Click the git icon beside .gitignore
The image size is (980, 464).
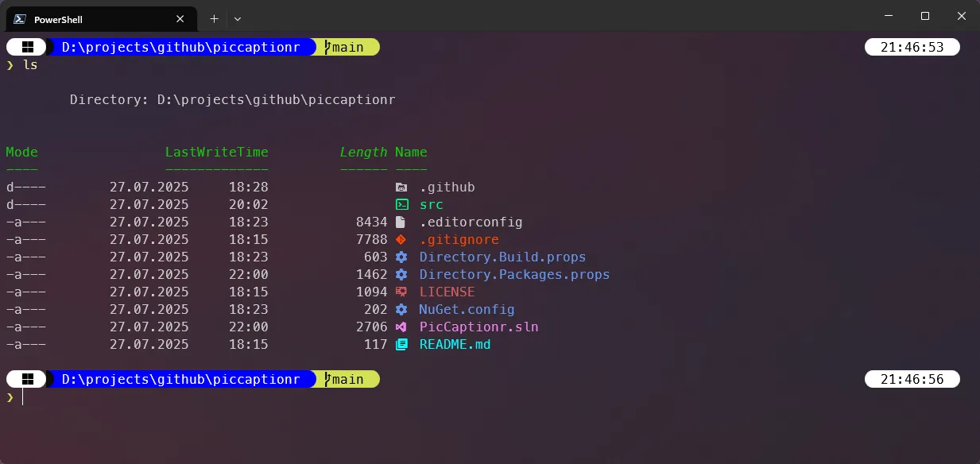click(x=401, y=240)
